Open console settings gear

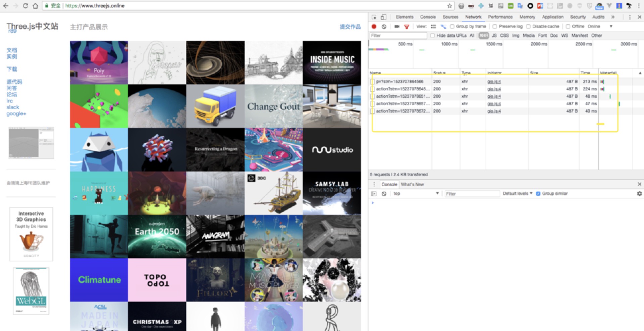(x=639, y=194)
